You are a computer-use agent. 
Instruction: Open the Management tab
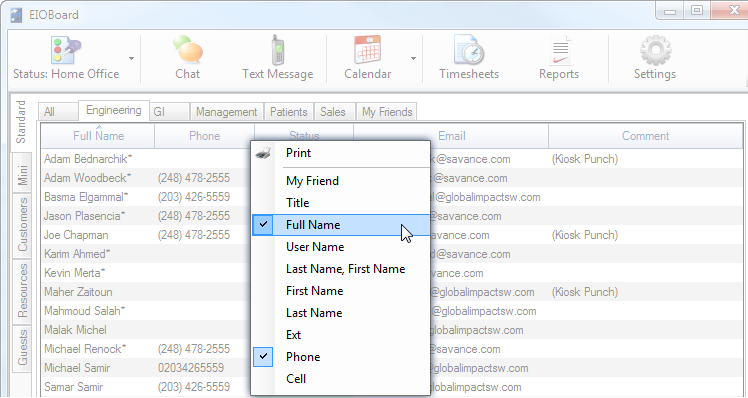227,112
